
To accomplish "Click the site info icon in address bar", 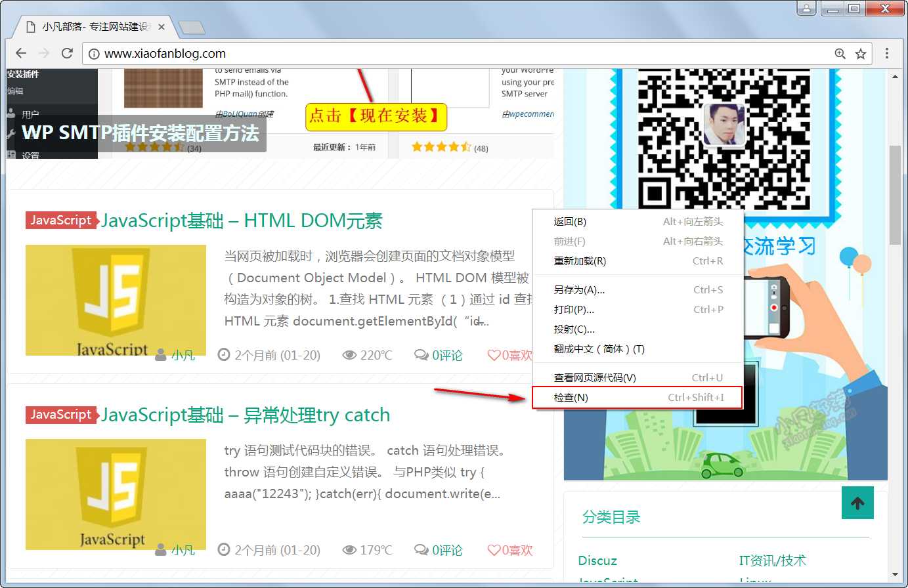I will pyautogui.click(x=94, y=54).
